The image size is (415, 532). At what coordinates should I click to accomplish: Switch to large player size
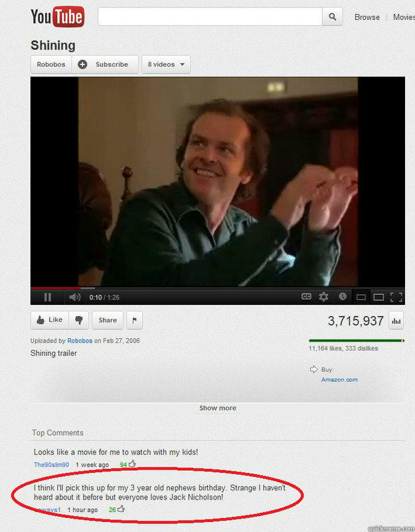pyautogui.click(x=378, y=298)
